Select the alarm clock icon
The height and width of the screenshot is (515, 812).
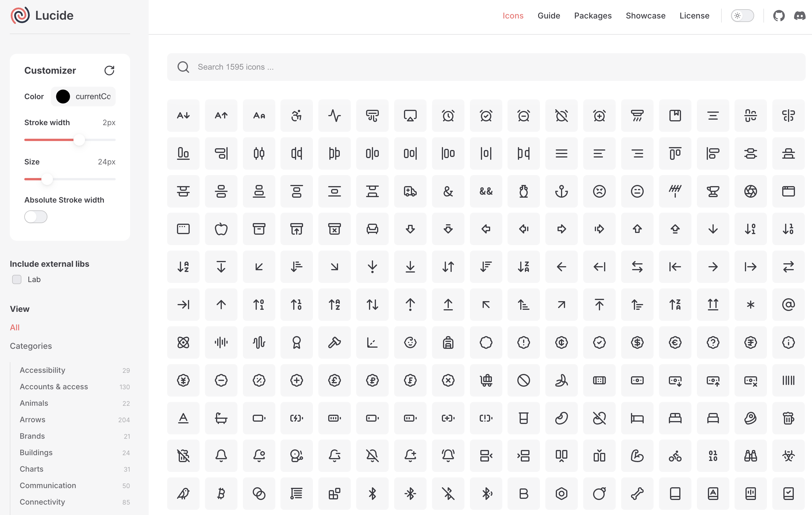click(448, 116)
